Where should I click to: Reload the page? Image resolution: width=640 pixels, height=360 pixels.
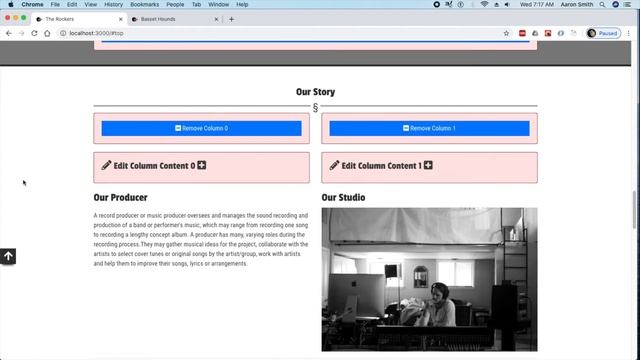34,33
